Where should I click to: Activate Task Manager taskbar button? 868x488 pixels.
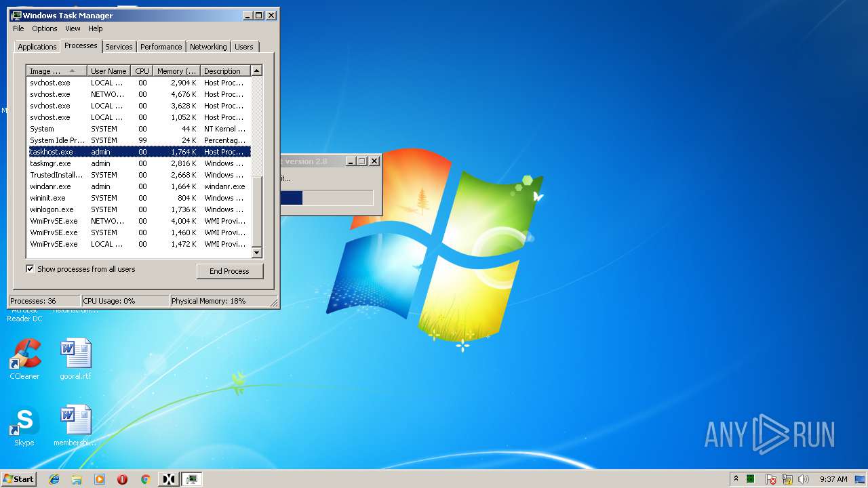tap(192, 479)
